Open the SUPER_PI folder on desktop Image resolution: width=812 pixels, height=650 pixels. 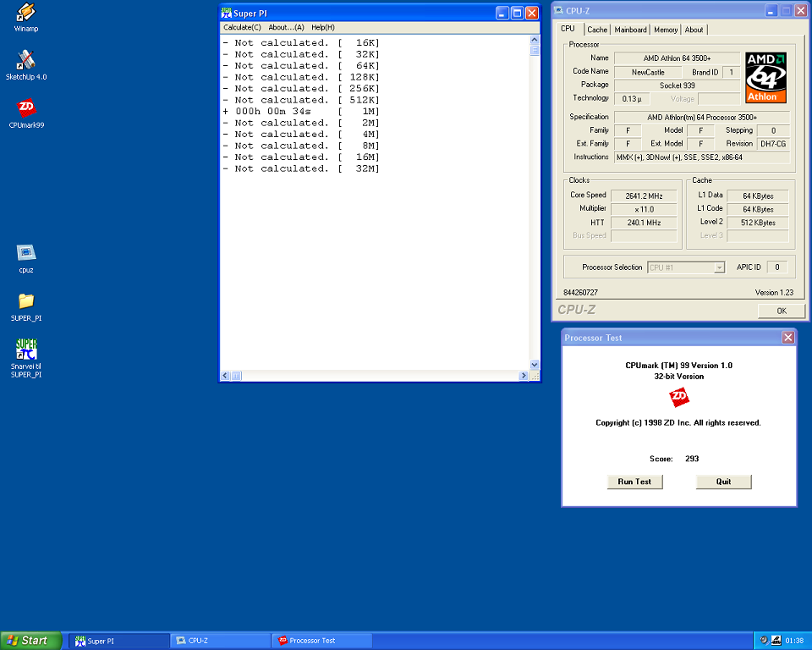26,307
